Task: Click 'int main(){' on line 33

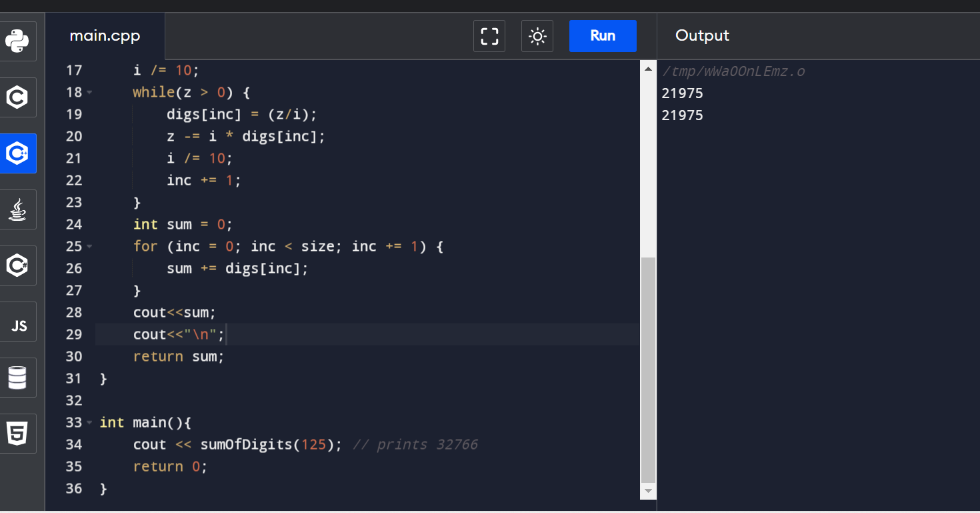Action: pos(145,422)
